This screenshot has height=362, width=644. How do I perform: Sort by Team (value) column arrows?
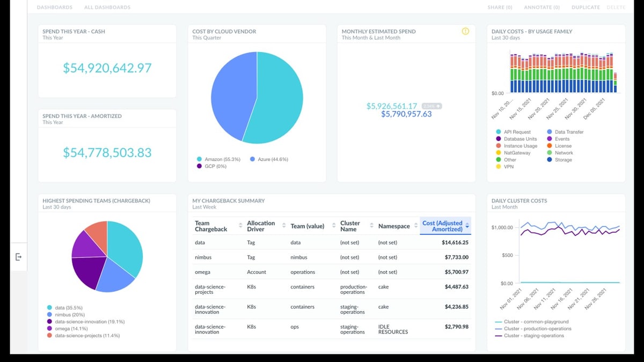(x=334, y=226)
